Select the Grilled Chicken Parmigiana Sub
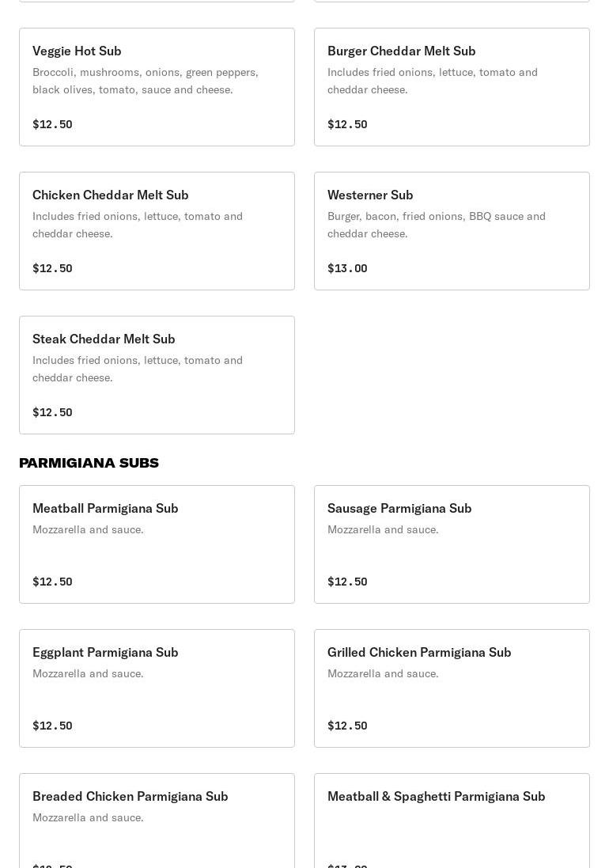This screenshot has height=868, width=609. (x=452, y=688)
